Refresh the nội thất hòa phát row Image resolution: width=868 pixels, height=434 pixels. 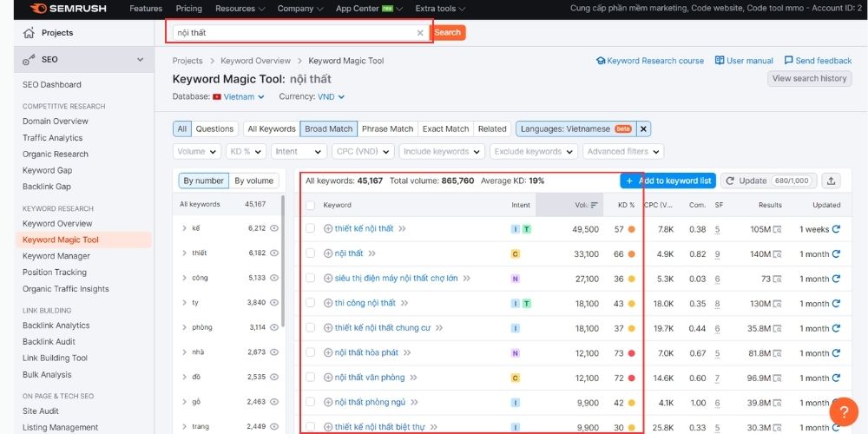[836, 353]
